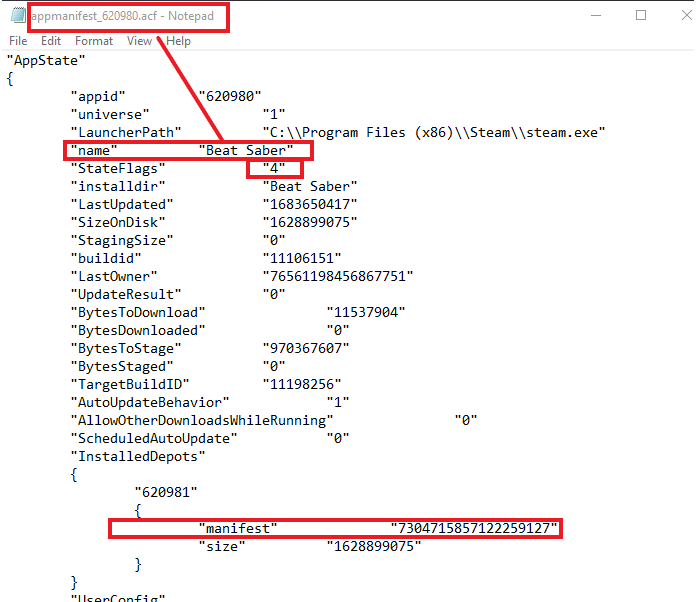Click the "LastOwner" key

[x=114, y=277]
